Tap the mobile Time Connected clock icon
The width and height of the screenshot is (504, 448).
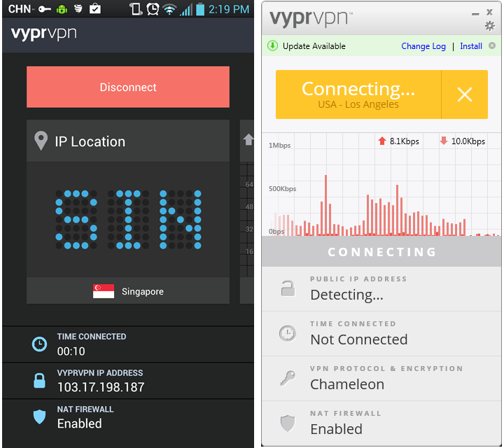click(x=39, y=344)
